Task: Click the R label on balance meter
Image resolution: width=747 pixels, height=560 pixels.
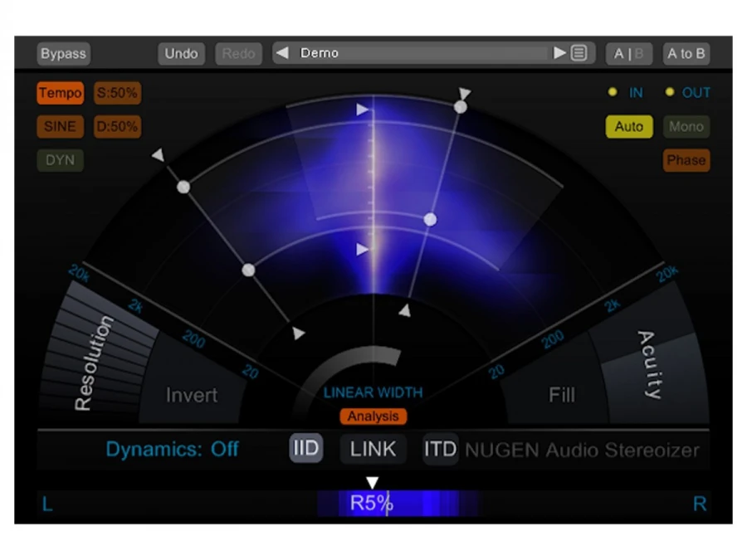Action: point(700,504)
